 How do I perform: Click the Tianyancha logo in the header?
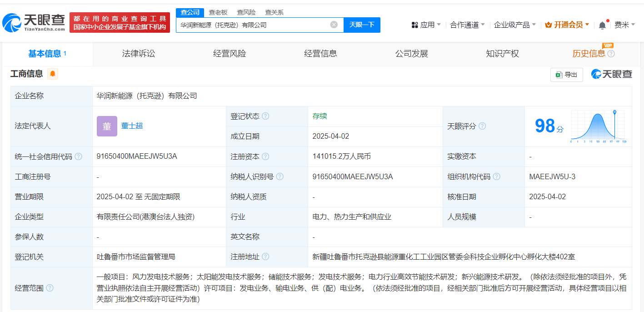point(34,22)
